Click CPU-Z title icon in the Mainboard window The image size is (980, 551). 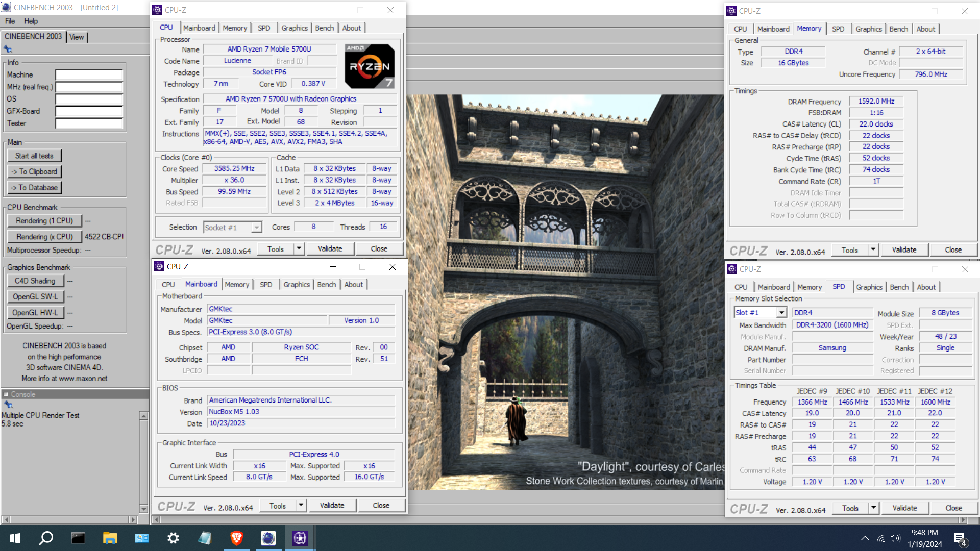159,267
